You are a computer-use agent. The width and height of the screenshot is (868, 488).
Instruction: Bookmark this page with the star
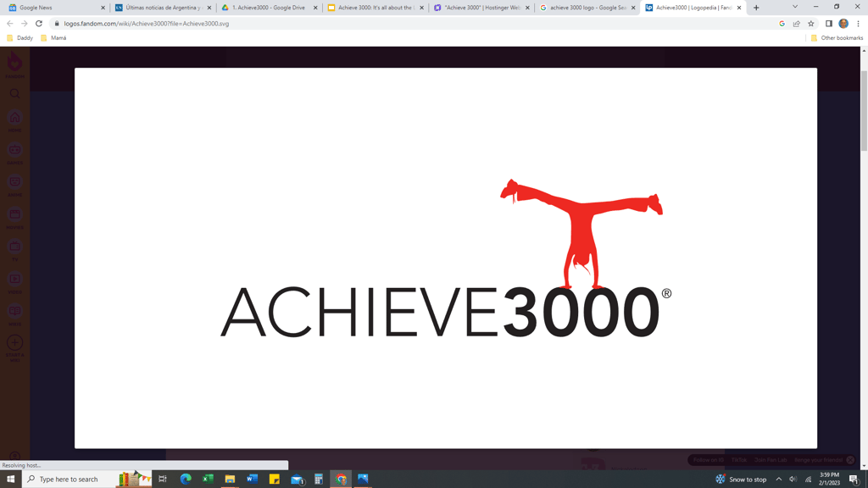811,23
